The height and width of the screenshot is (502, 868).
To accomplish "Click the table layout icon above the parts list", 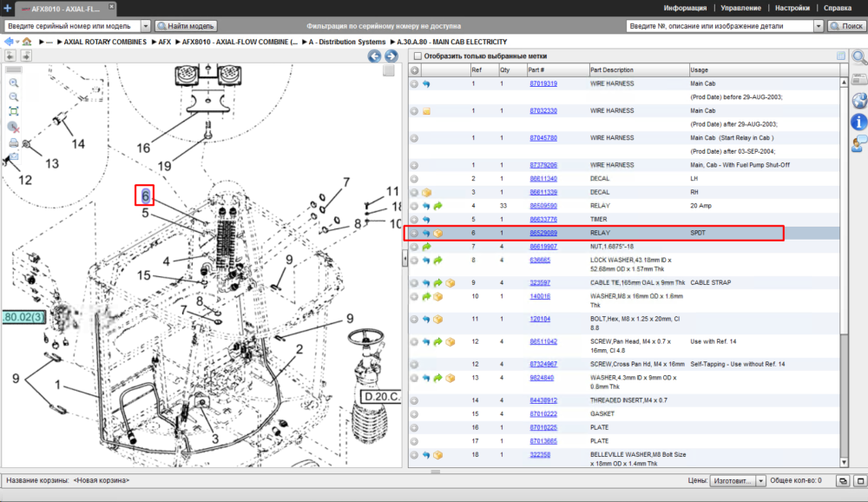I will click(841, 56).
